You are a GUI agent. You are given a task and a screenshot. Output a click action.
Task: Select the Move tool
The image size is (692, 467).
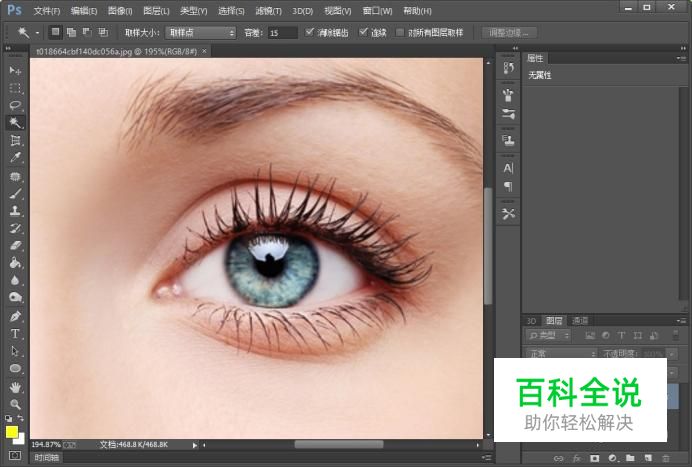pyautogui.click(x=15, y=71)
